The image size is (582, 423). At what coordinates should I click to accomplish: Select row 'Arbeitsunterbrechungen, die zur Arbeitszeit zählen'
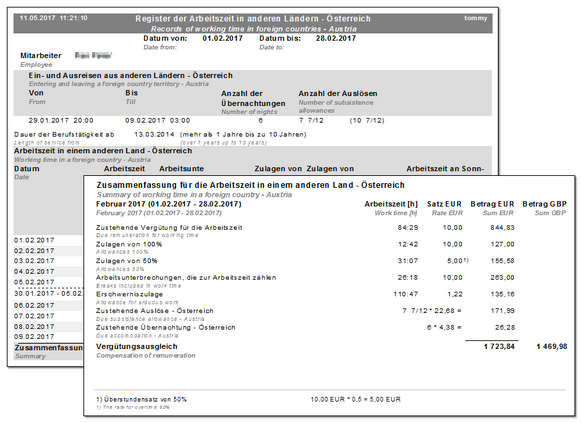pyautogui.click(x=186, y=278)
